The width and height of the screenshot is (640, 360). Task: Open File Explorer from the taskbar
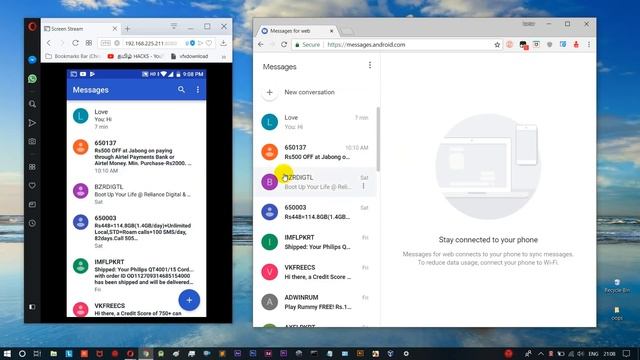point(53,353)
